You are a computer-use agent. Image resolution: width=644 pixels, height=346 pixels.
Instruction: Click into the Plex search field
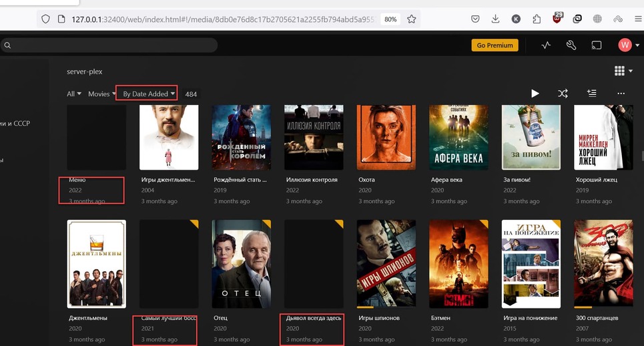tap(109, 45)
